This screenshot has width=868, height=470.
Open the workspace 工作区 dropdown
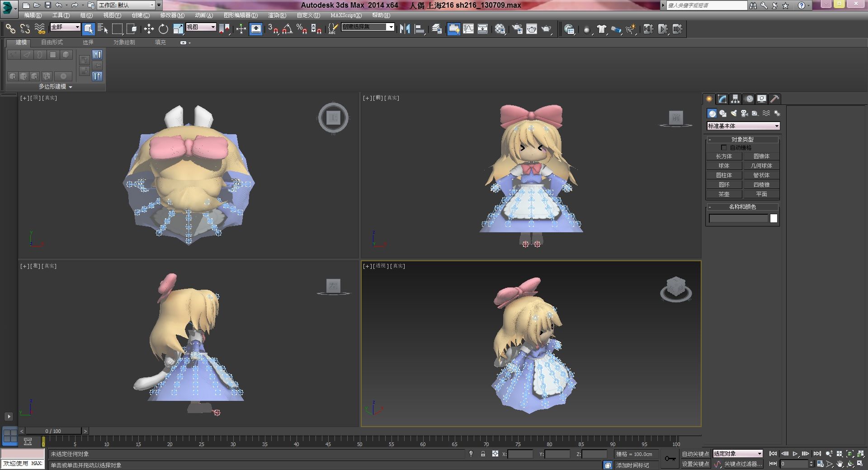[x=126, y=5]
